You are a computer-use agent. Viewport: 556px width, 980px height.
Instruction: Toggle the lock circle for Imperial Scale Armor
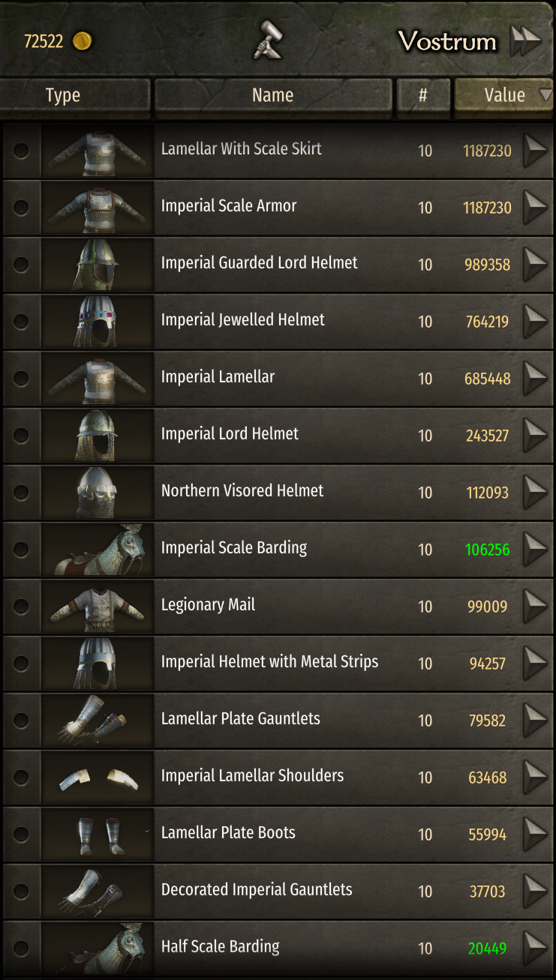(x=21, y=207)
